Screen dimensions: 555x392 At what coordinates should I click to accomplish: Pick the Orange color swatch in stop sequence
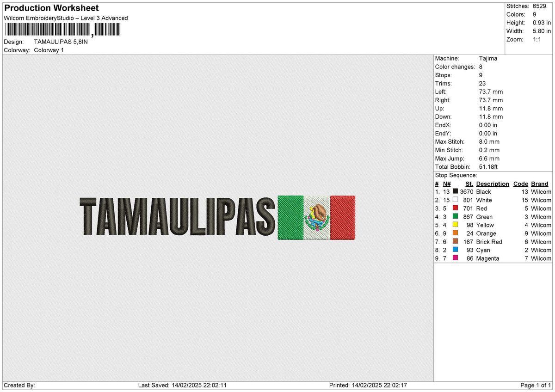point(456,233)
